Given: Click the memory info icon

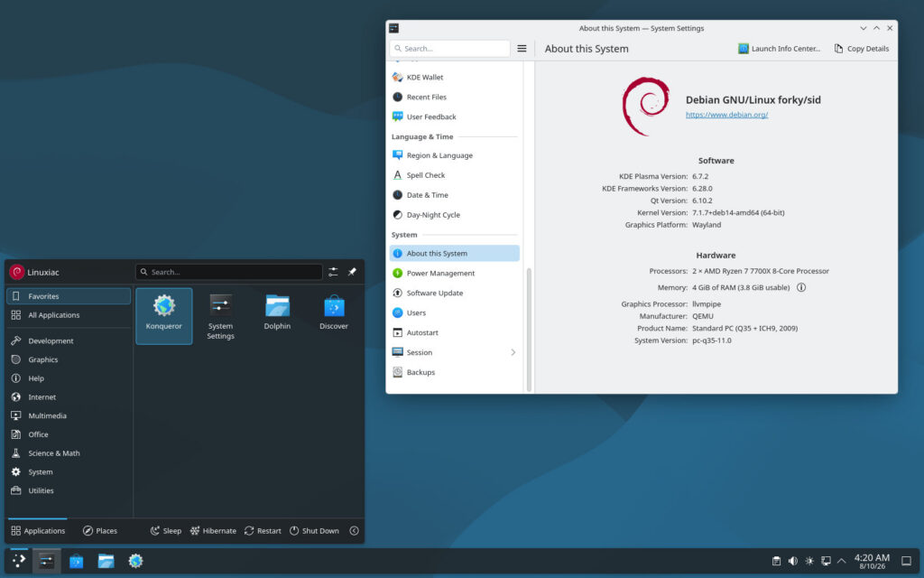Looking at the screenshot, I should coord(801,287).
